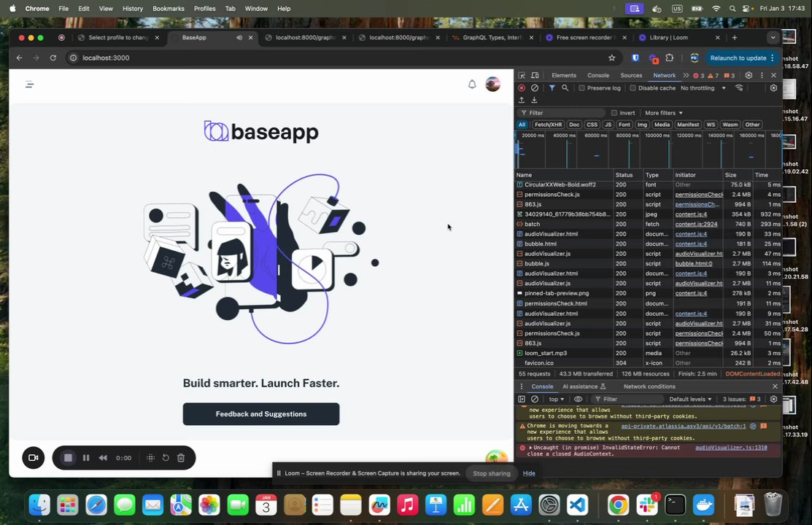This screenshot has height=525, width=812.
Task: Click the Stop sharing button
Action: [492, 473]
